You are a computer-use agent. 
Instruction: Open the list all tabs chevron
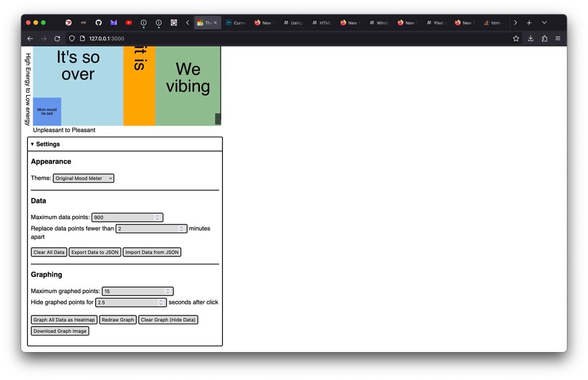coord(544,23)
